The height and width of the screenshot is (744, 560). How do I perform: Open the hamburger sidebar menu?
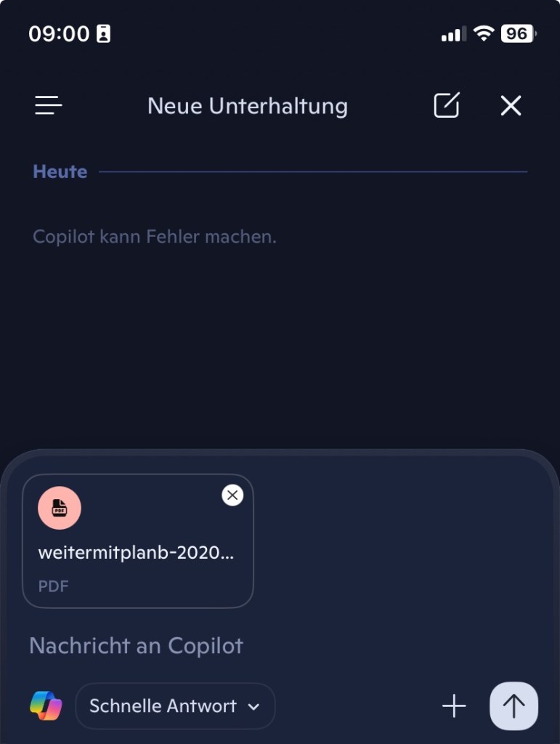click(x=49, y=106)
